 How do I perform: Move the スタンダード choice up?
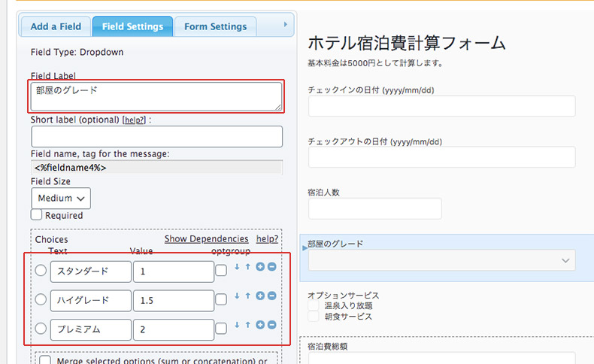click(248, 267)
